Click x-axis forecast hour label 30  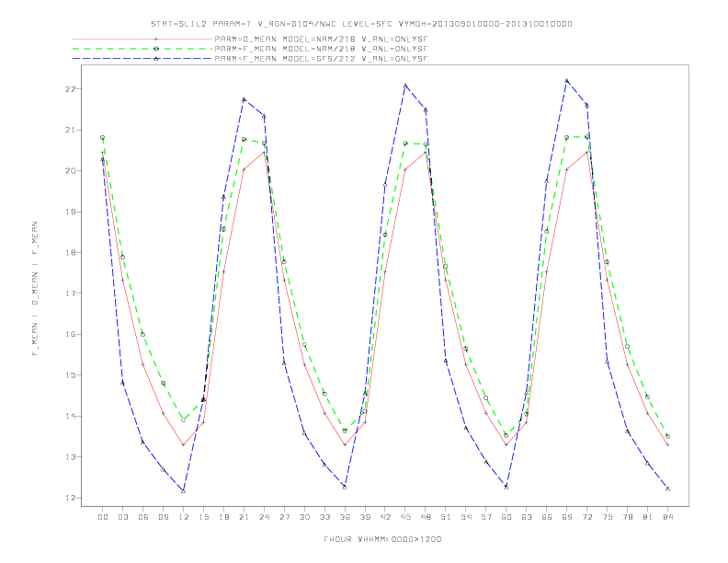pos(304,517)
